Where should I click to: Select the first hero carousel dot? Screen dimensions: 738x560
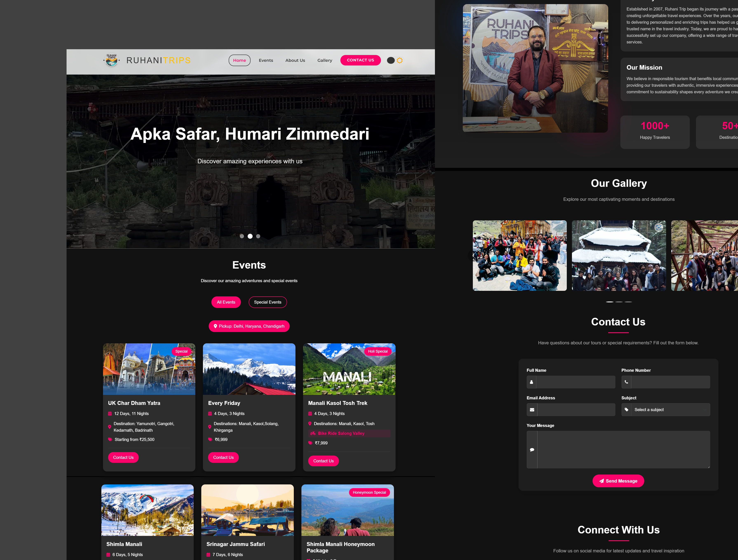coord(242,236)
